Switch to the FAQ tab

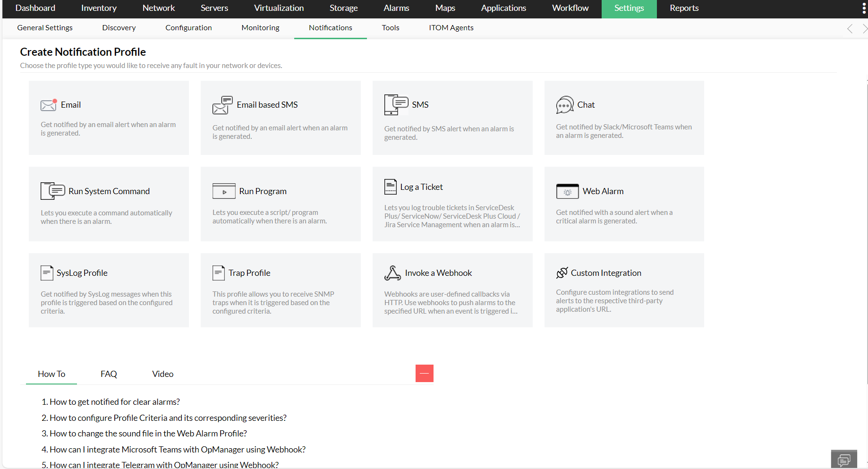pyautogui.click(x=109, y=374)
